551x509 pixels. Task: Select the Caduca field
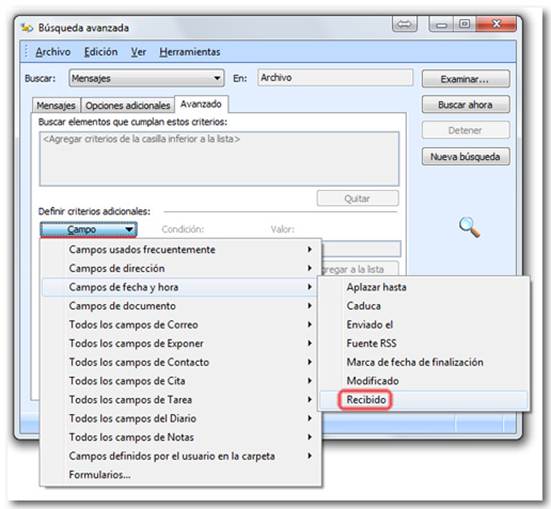[423, 306]
